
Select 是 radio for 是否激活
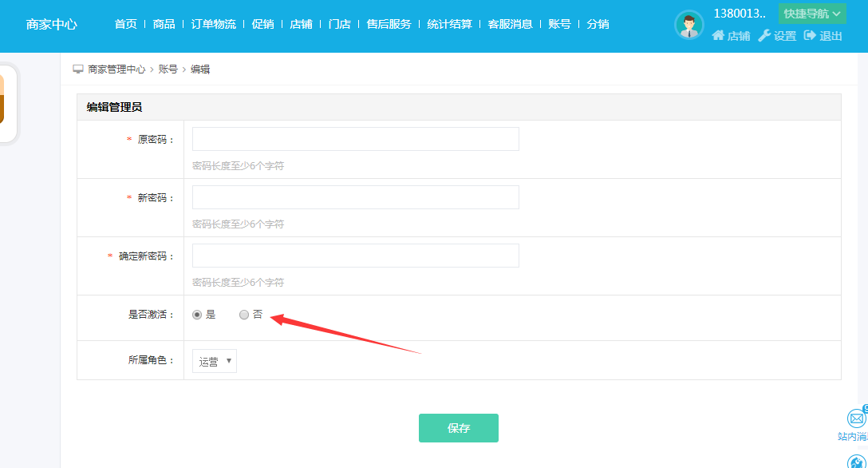tap(197, 315)
